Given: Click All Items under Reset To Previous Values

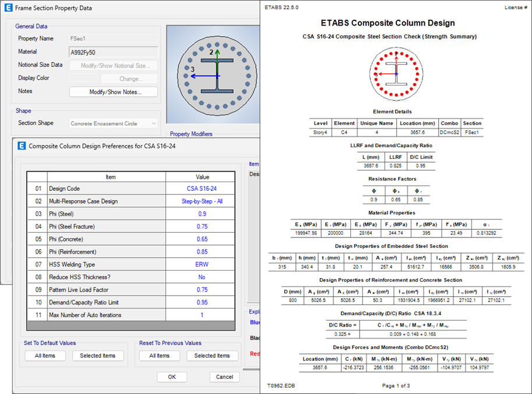Looking at the screenshot, I should coord(160,356).
